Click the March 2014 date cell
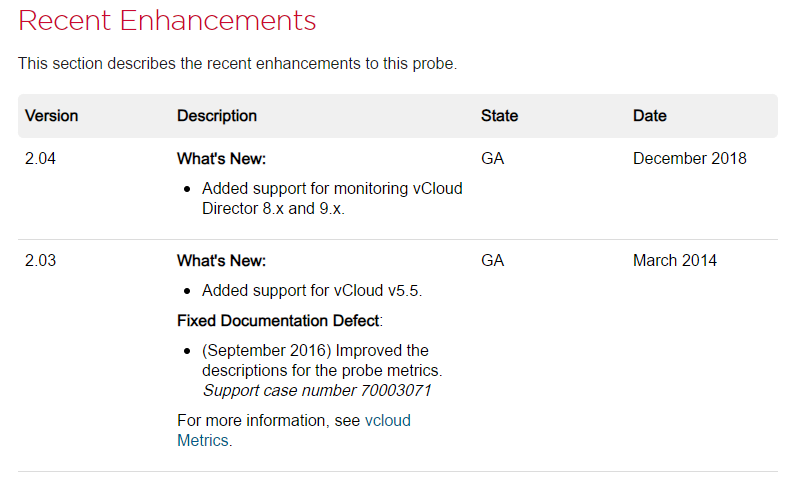The width and height of the screenshot is (787, 479). pyautogui.click(x=674, y=261)
